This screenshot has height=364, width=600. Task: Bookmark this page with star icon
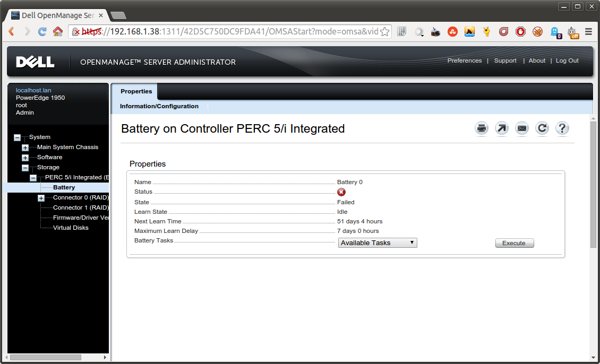[x=385, y=32]
